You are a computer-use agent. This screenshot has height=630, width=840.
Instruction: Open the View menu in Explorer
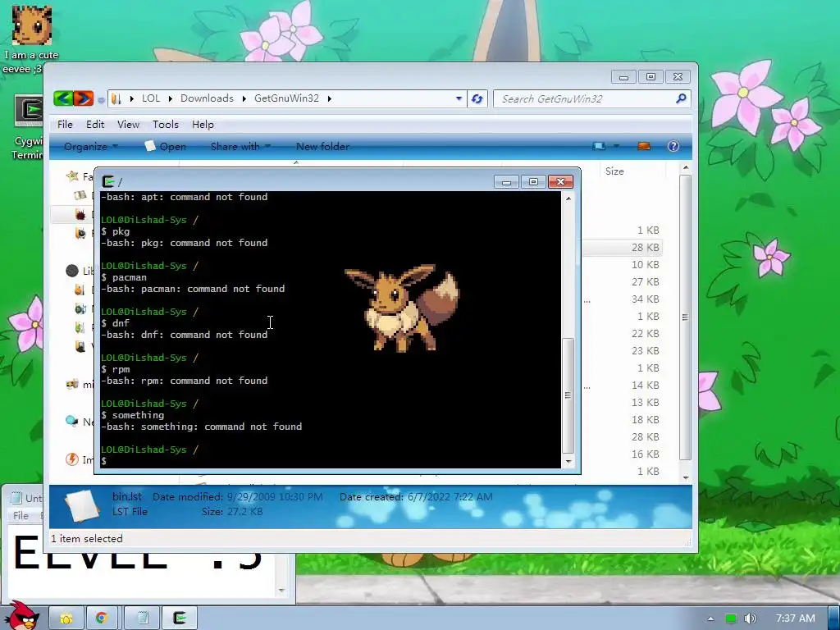(x=128, y=125)
